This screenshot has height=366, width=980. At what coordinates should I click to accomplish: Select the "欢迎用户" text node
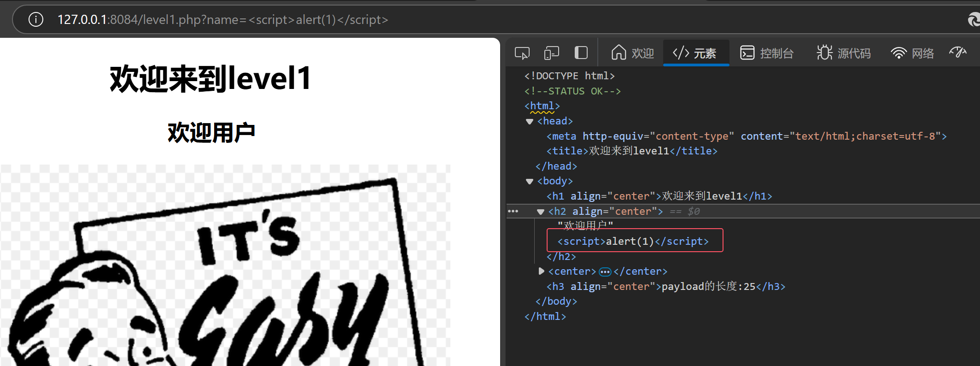pyautogui.click(x=585, y=225)
